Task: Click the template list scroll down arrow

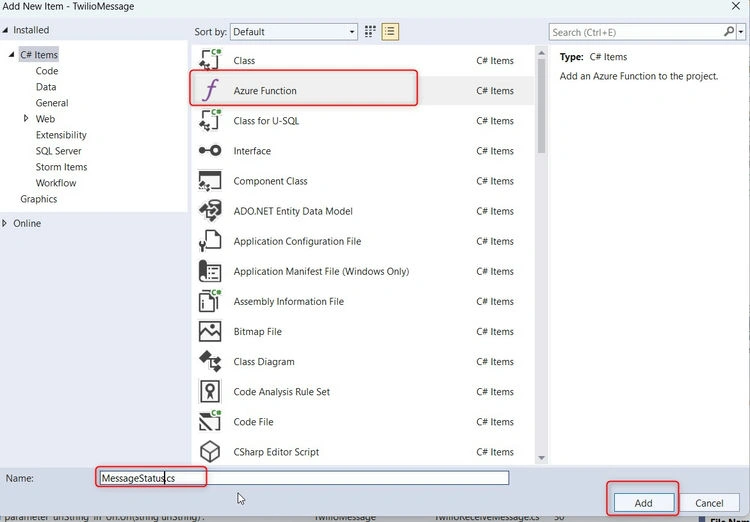Action: coord(541,458)
